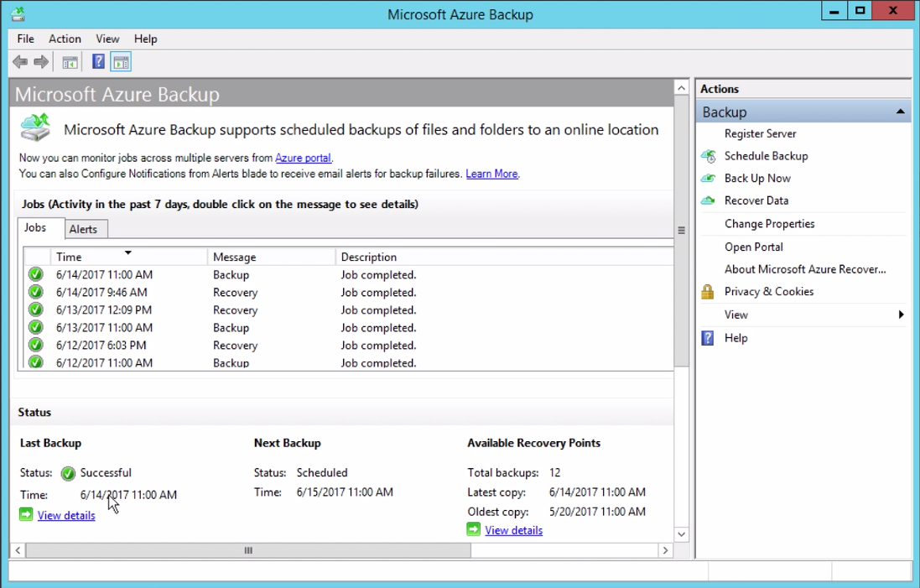Click the green check on the 6/14/2017 9:46 AM job
920x588 pixels.
pos(36,292)
